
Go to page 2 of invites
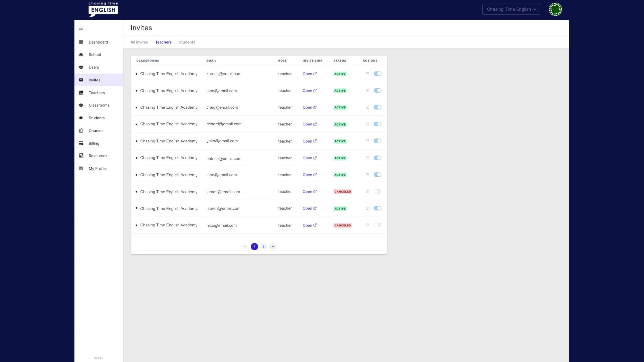(x=263, y=246)
